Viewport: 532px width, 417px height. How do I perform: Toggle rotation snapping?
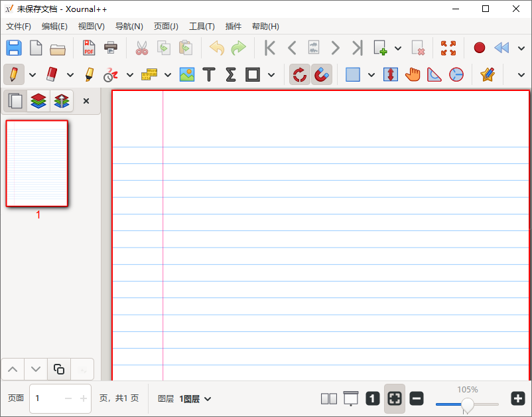pos(300,74)
